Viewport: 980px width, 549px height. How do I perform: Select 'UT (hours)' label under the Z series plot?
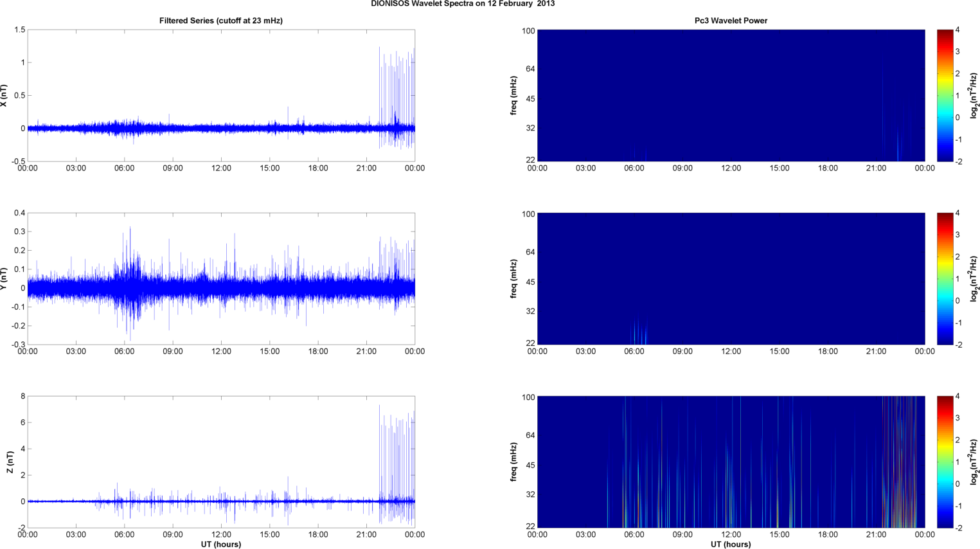coord(221,544)
